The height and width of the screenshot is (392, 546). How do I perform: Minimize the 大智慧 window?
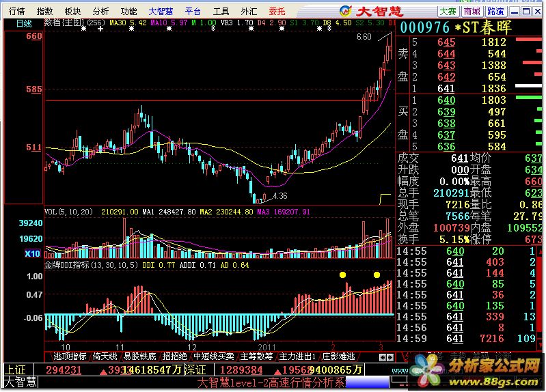[x=515, y=12]
